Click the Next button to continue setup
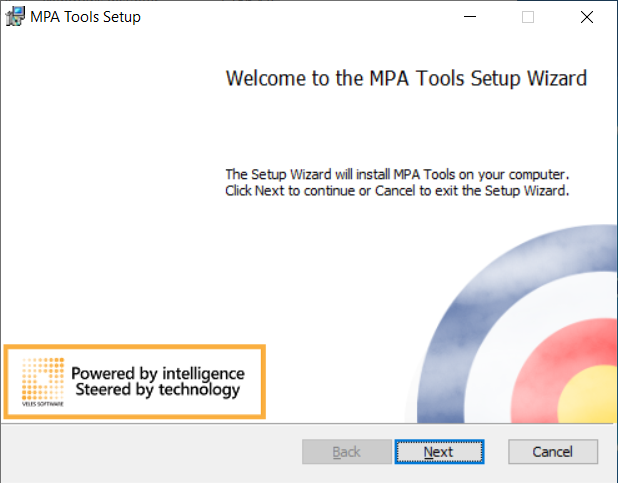The width and height of the screenshot is (618, 483). point(439,451)
